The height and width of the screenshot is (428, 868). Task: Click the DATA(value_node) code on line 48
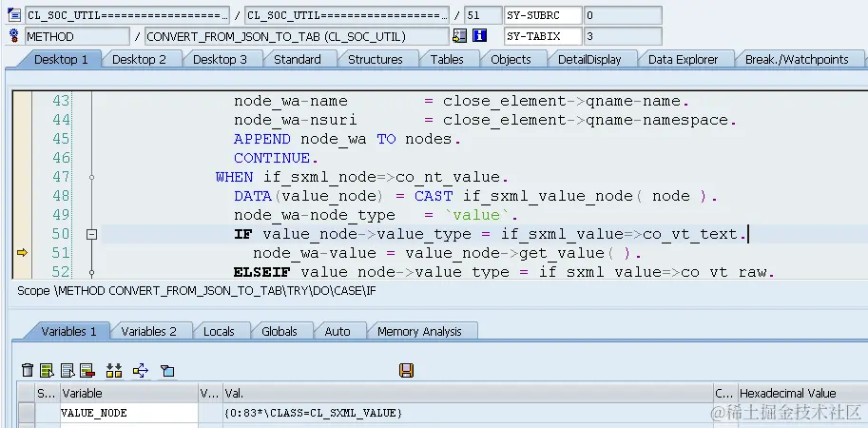pyautogui.click(x=475, y=196)
